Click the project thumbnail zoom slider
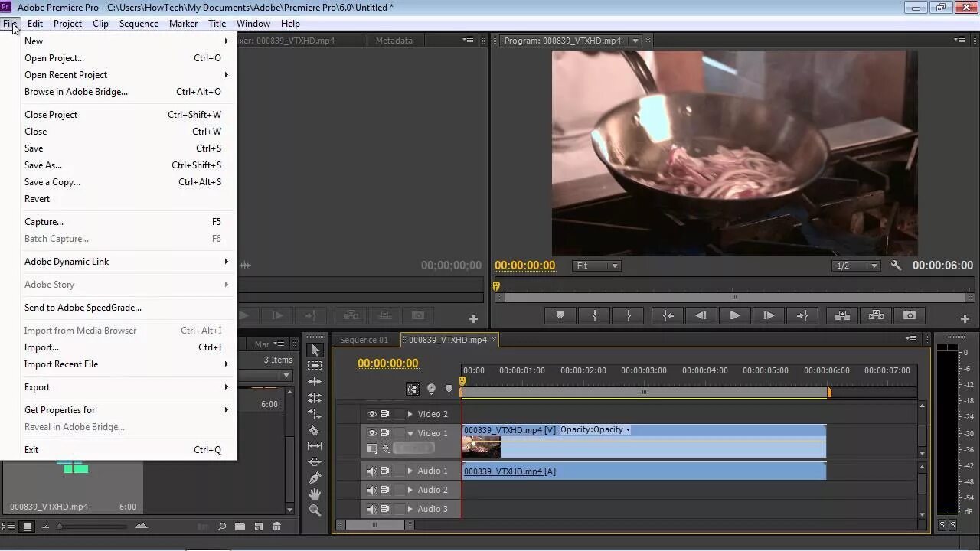Screen dimensions: 980x551 60,527
